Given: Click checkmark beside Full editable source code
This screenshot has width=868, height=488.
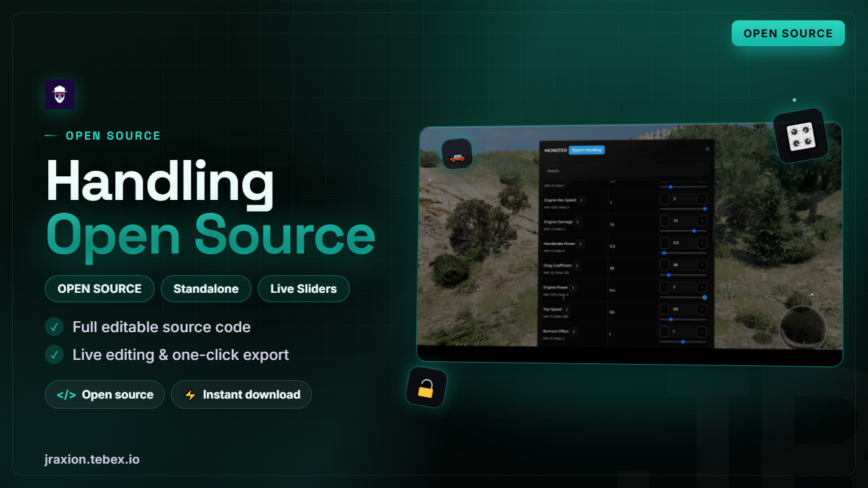Looking at the screenshot, I should coord(54,327).
